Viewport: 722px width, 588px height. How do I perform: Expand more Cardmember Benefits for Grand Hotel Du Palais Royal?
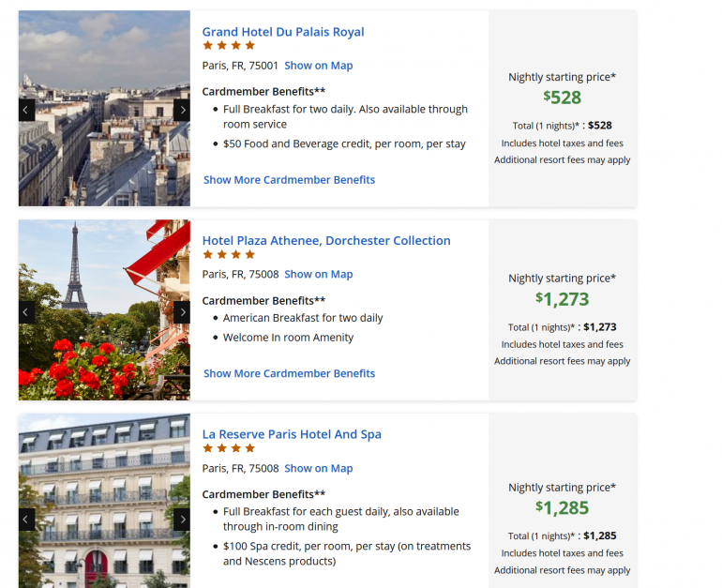coord(289,180)
